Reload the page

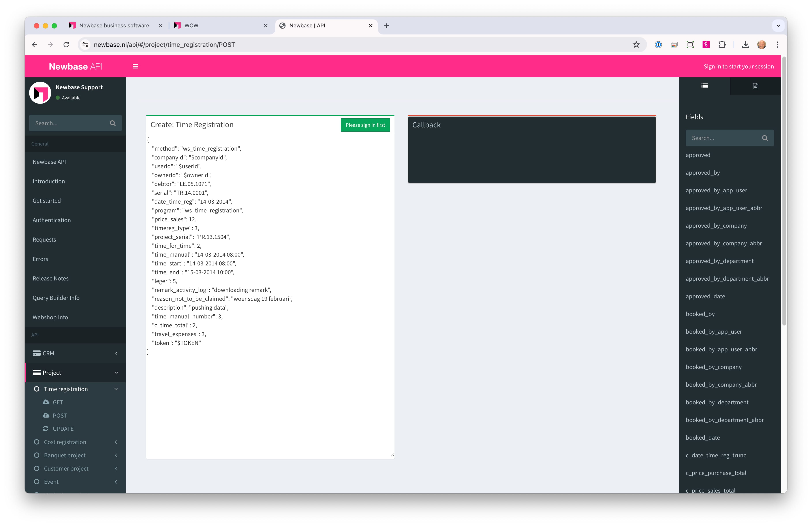coord(66,45)
